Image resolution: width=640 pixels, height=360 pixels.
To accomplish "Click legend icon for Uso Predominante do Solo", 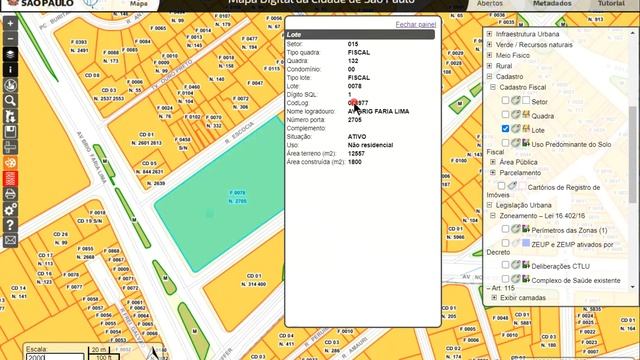I will click(x=526, y=143).
